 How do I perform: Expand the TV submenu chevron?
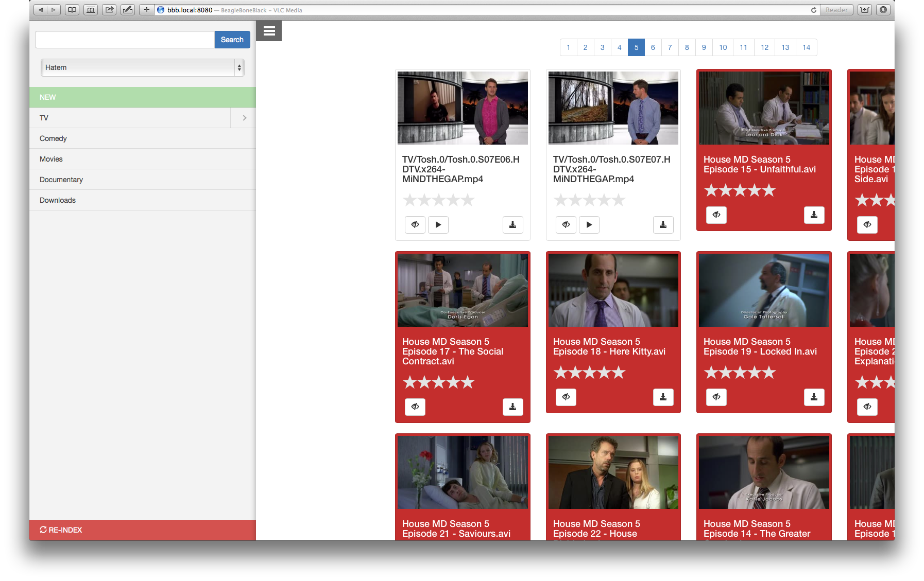point(244,118)
